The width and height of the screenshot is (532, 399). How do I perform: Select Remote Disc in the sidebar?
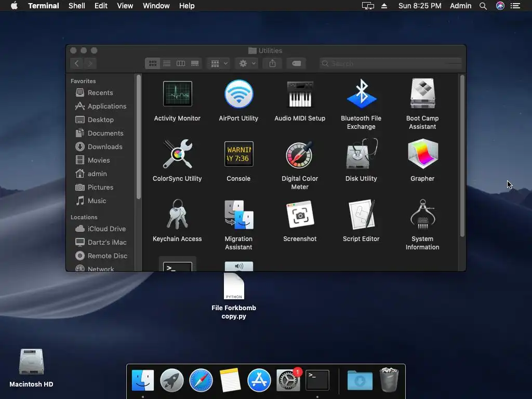coord(101,256)
